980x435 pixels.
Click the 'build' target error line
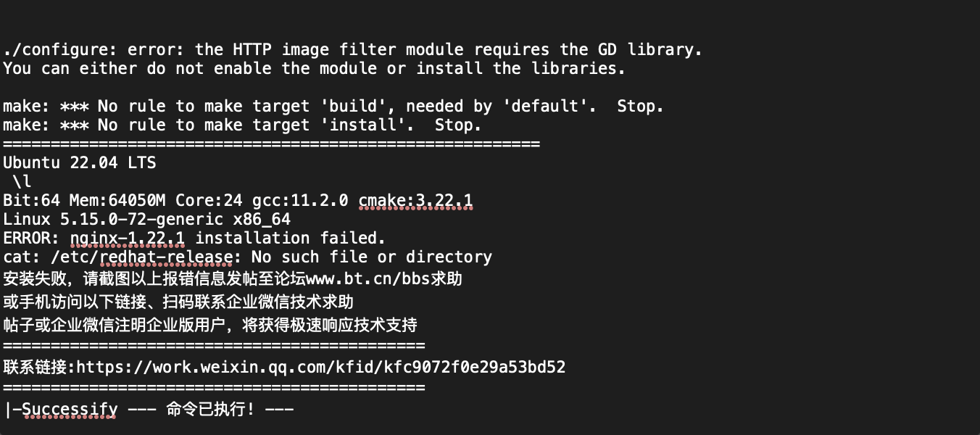tap(333, 106)
